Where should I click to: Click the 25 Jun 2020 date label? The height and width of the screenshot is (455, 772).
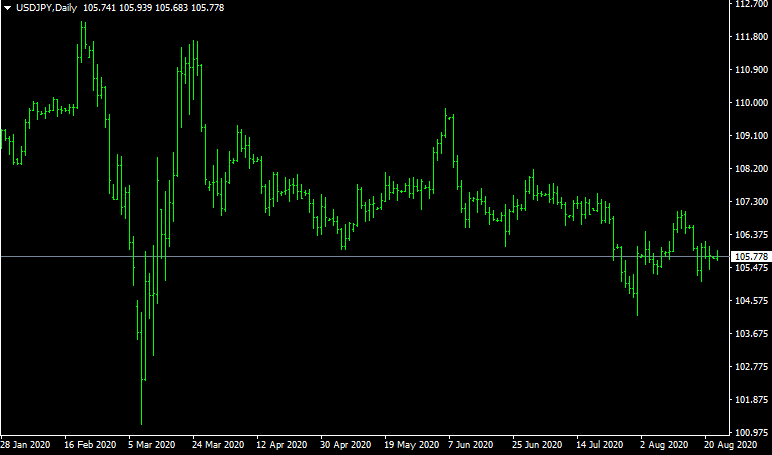point(538,445)
